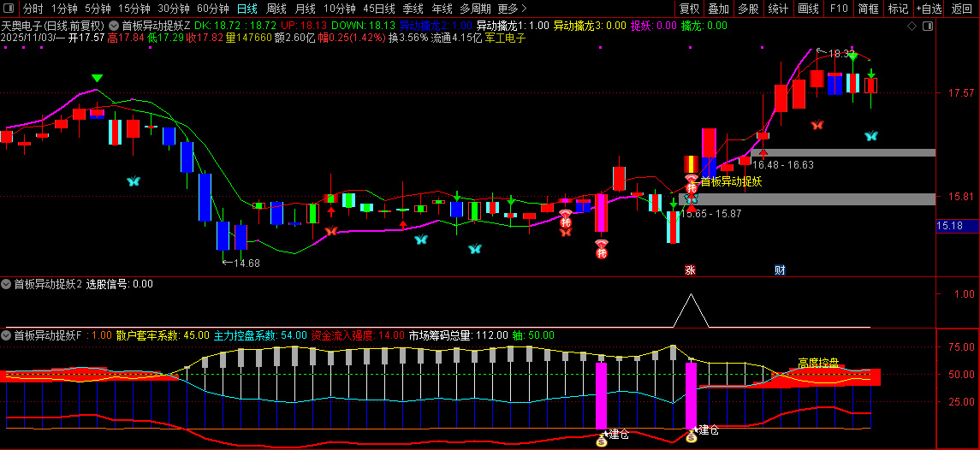Open F10 company info
Viewport: 980px width, 450px height.
(838, 9)
